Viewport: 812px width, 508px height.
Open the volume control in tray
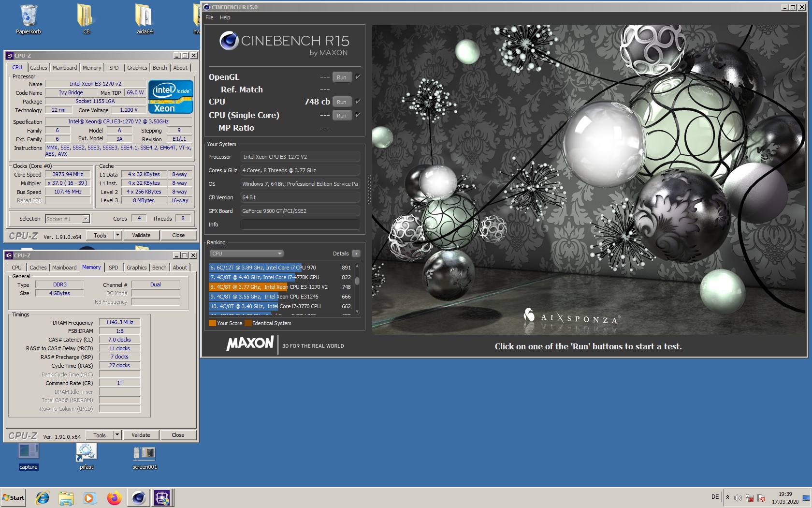click(x=738, y=498)
